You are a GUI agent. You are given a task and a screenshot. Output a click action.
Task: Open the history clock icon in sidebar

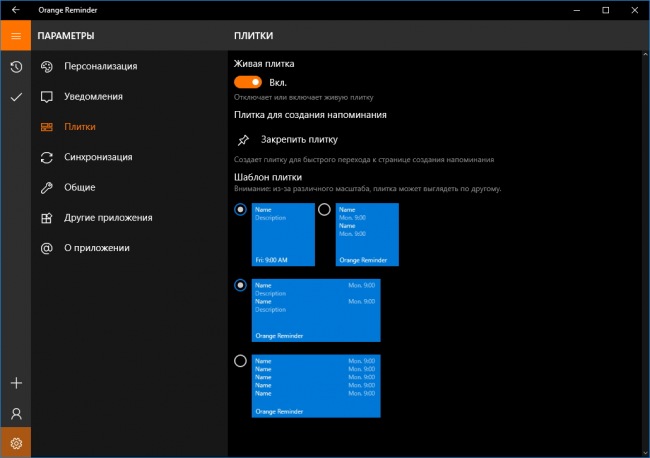click(x=16, y=67)
